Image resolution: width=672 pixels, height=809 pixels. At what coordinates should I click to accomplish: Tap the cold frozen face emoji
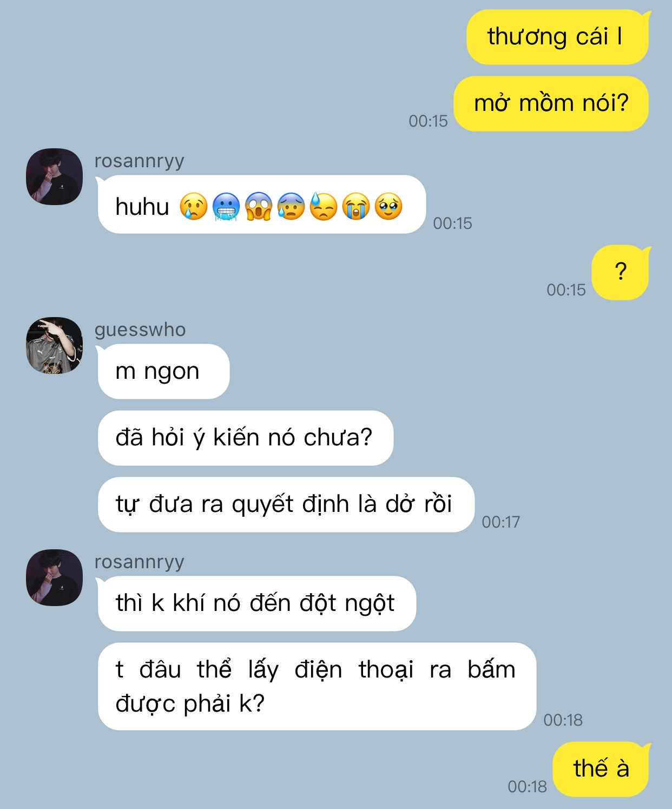(226, 206)
